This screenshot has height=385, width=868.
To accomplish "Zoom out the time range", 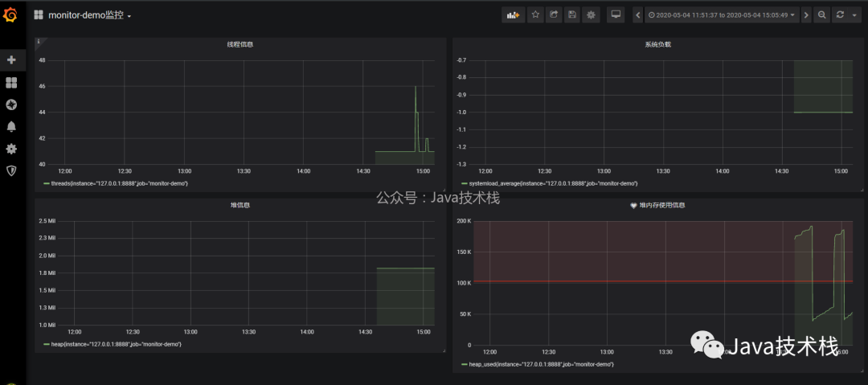I will pos(821,14).
